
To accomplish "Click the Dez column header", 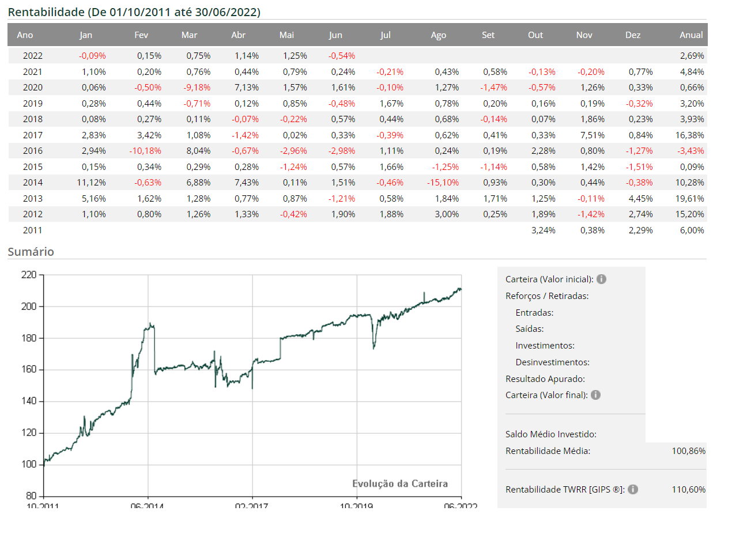I will 632,35.
